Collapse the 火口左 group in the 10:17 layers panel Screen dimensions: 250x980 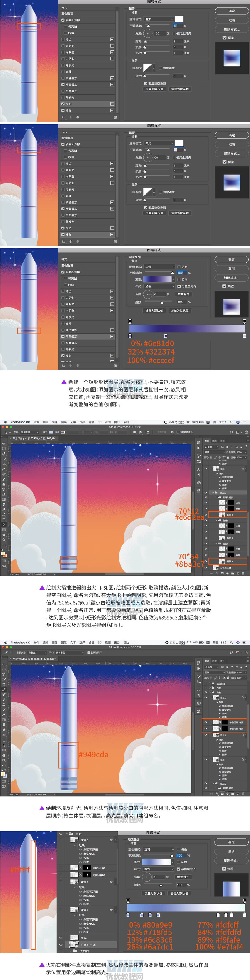(x=213, y=492)
